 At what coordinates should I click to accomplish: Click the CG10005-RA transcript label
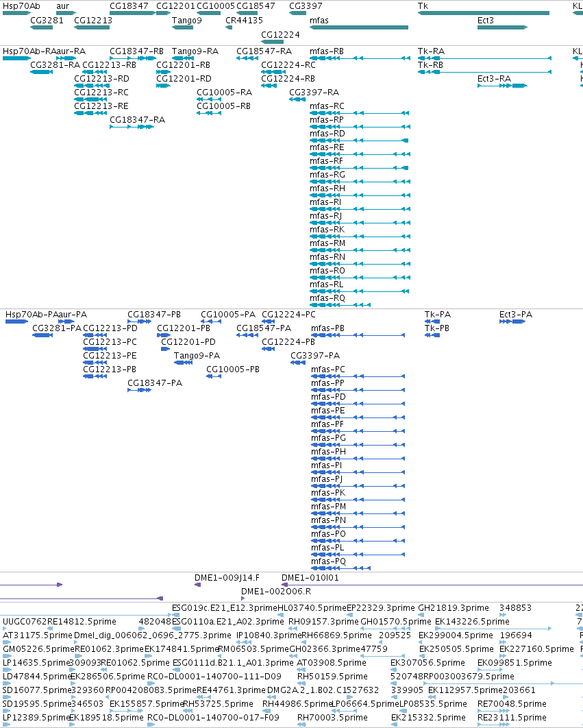click(x=224, y=93)
